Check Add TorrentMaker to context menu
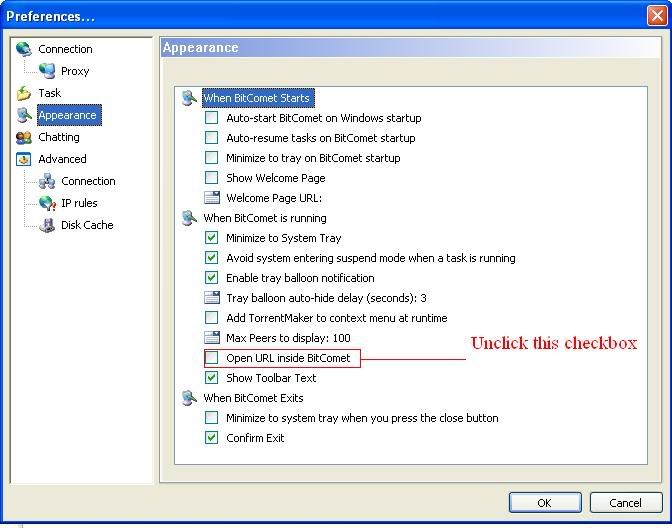Image resolution: width=672 pixels, height=528 pixels. click(211, 318)
